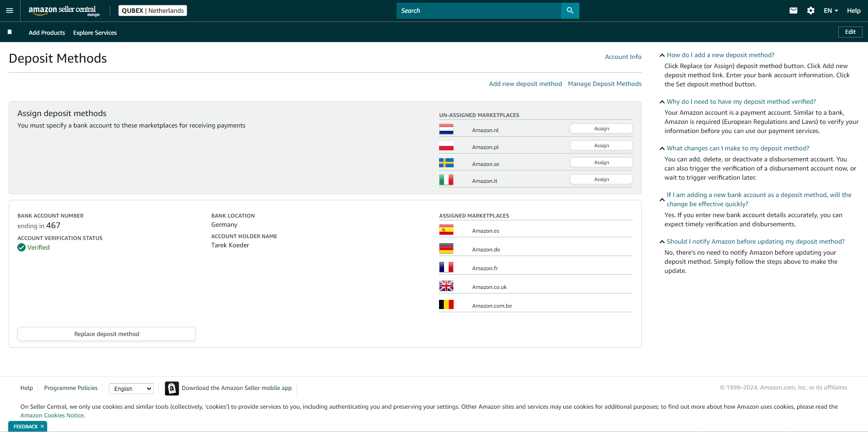Collapse the 'What changes can I make' question

click(x=662, y=149)
